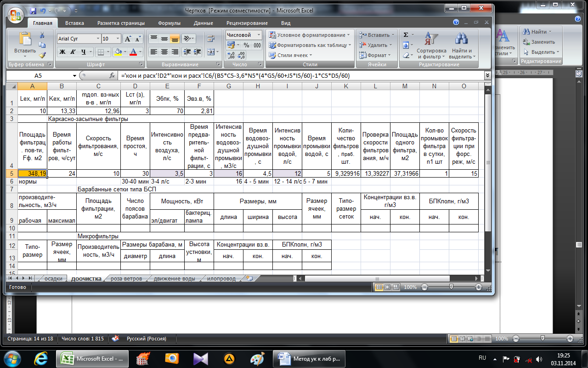Screen dimensions: 588x368
Task: Apply the red font color swatch
Action: 133,52
